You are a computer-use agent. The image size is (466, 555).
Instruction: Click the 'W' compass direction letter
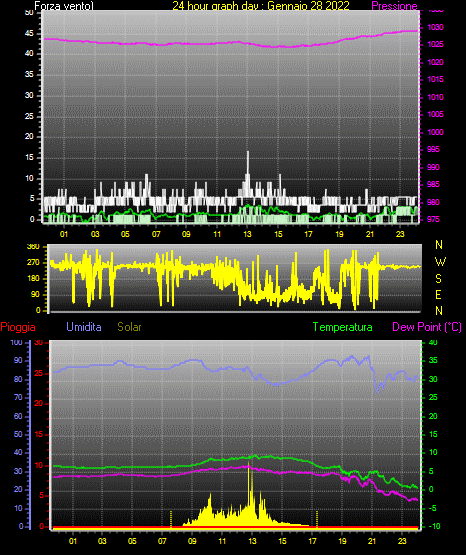pyautogui.click(x=440, y=262)
